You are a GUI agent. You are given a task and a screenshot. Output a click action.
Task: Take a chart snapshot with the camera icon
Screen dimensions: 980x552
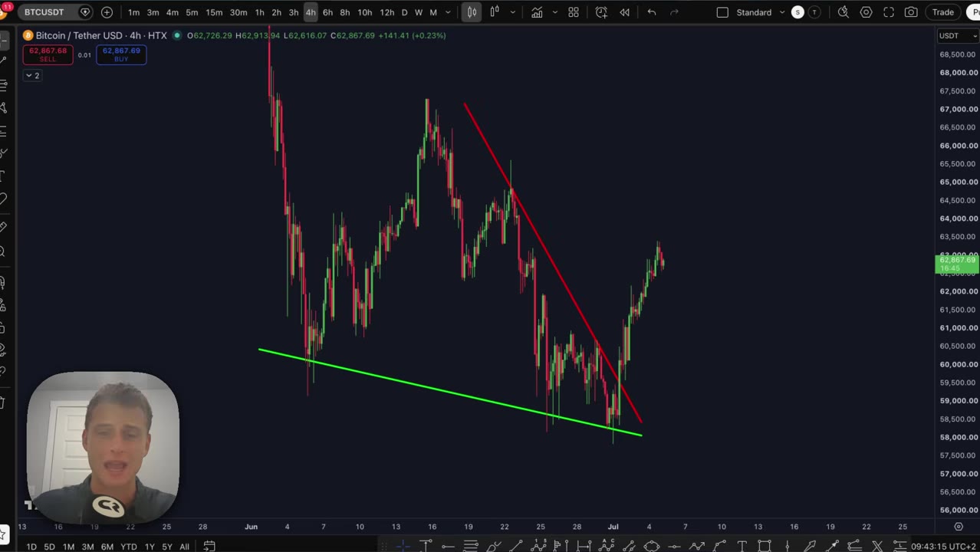911,12
